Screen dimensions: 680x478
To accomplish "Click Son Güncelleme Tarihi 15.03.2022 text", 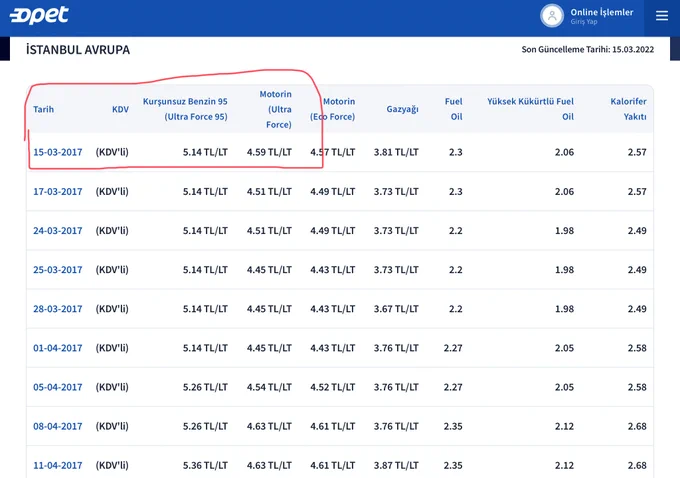I will pyautogui.click(x=588, y=49).
